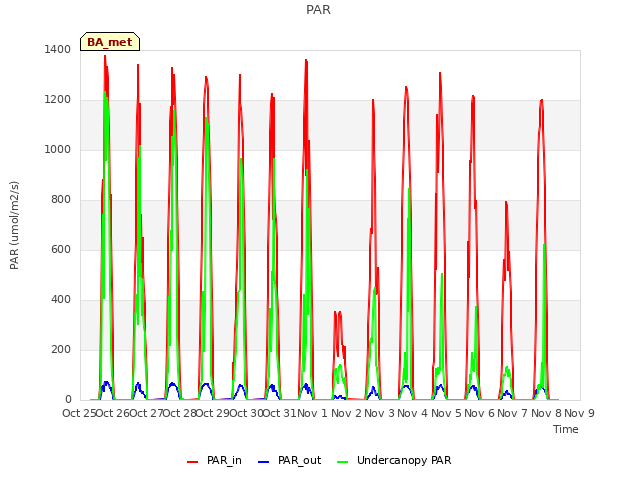This screenshot has width=640, height=480.
Task: Click the red PAR_in legend swatch
Action: click(x=192, y=462)
